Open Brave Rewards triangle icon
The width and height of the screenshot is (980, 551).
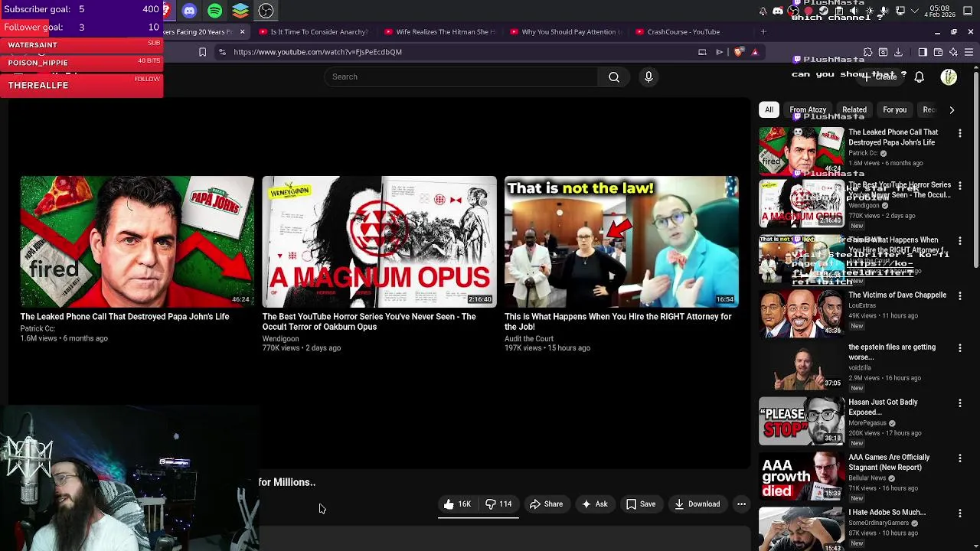(x=755, y=52)
